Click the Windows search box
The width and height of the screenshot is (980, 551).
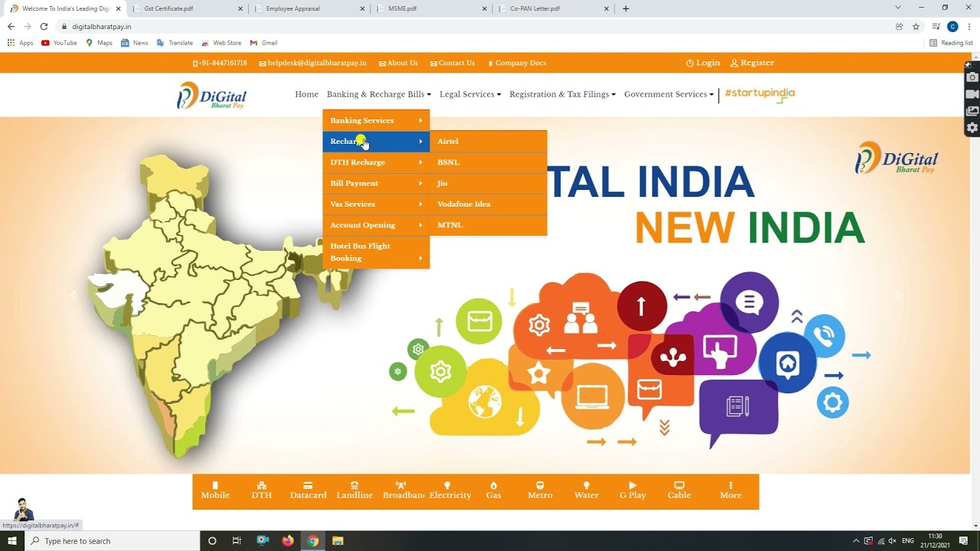click(113, 541)
